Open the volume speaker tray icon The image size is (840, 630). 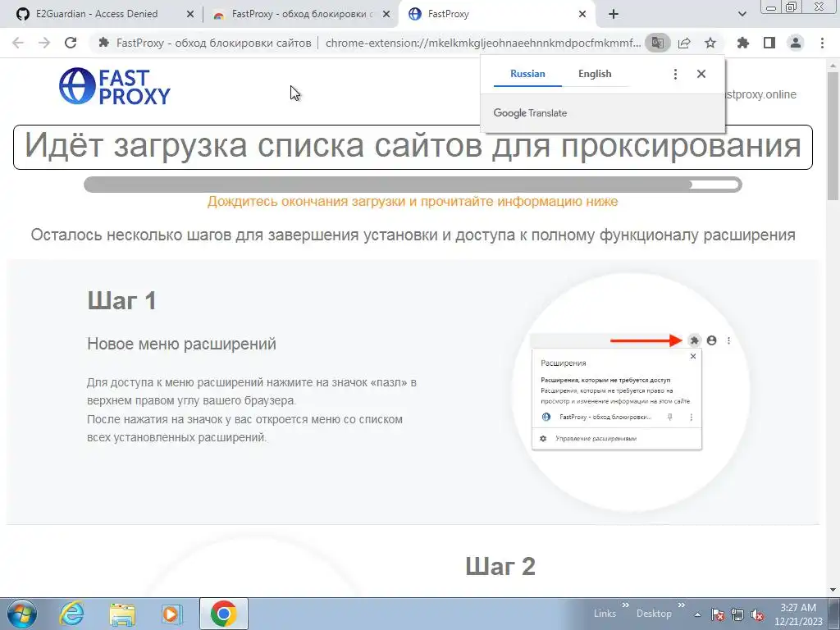tap(757, 614)
